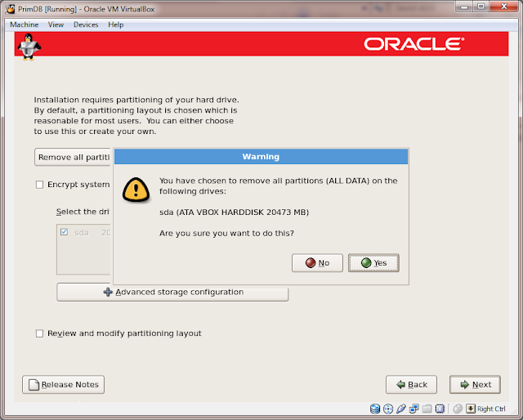Click Advanced storage configuration button
The image size is (523, 420).
click(172, 293)
